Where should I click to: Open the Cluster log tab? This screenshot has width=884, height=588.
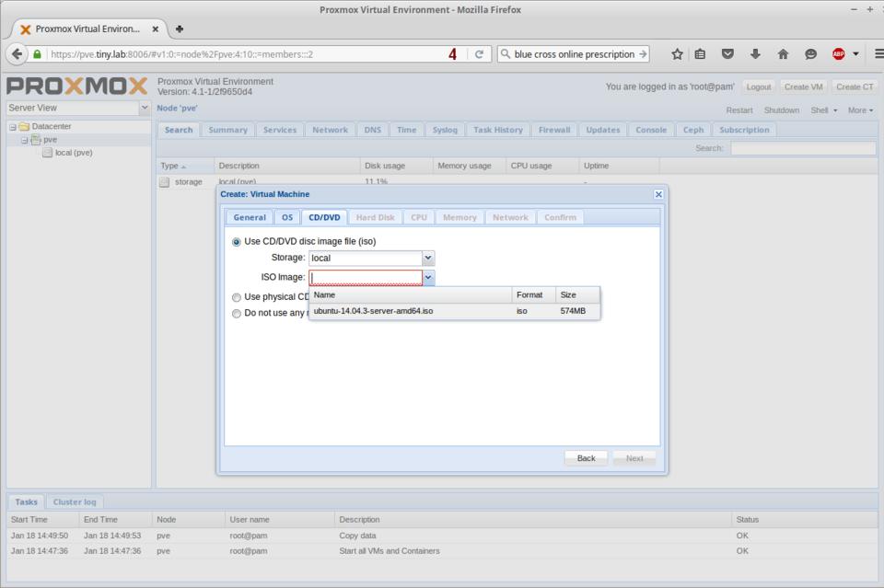click(x=75, y=502)
